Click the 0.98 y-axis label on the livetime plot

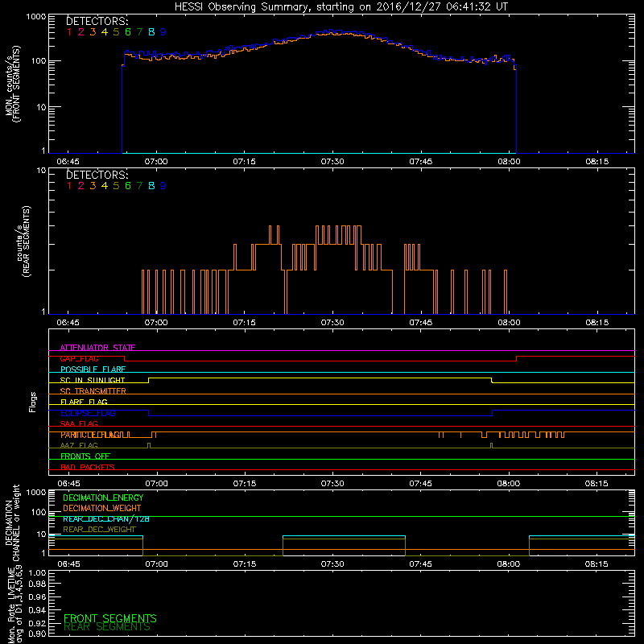click(x=37, y=584)
